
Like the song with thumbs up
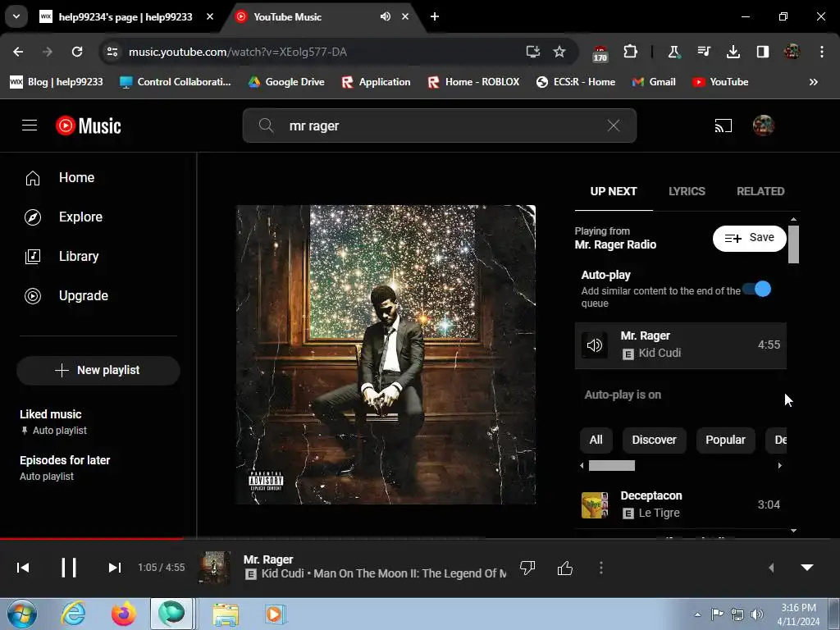(x=565, y=568)
